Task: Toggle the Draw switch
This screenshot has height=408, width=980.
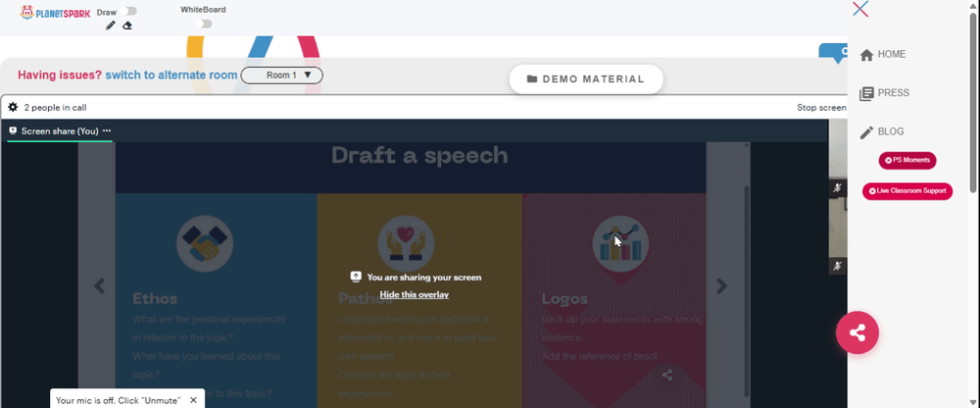Action: pyautogui.click(x=130, y=11)
